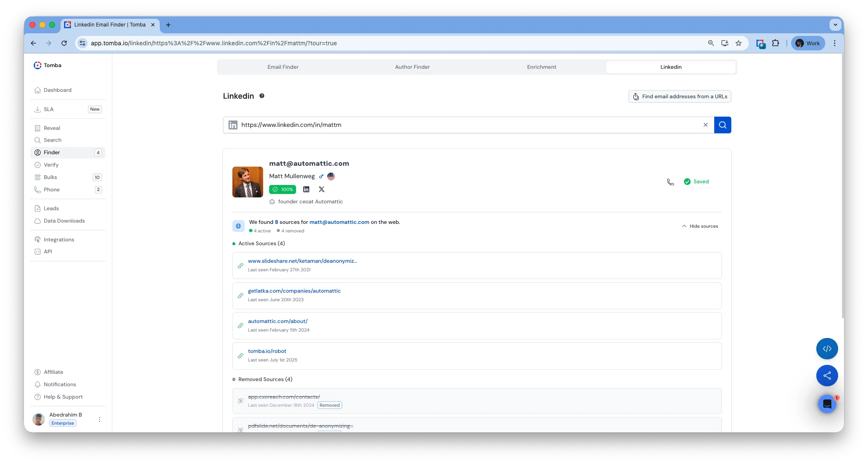This screenshot has height=464, width=868.
Task: Click Matt Mullenweg's profile photo
Action: click(248, 182)
